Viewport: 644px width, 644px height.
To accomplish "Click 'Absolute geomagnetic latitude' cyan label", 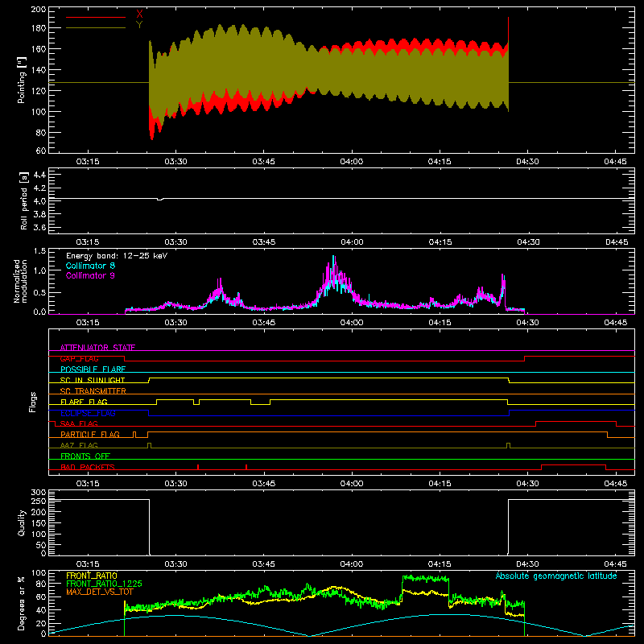I will [556, 576].
